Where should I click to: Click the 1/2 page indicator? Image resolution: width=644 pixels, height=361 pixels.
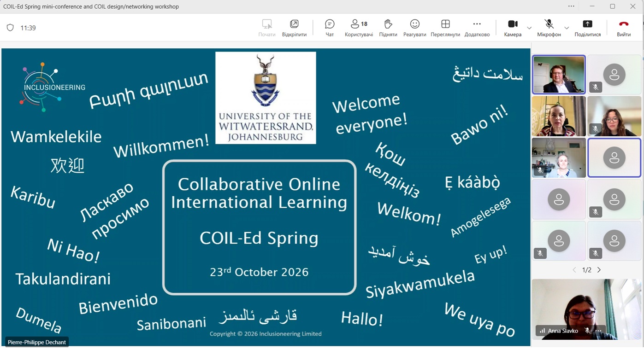point(586,270)
